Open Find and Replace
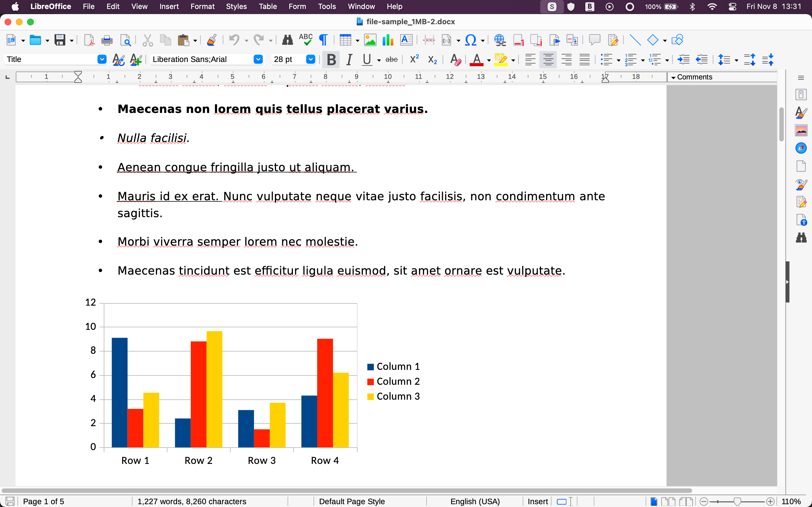The height and width of the screenshot is (507, 812). [x=287, y=39]
